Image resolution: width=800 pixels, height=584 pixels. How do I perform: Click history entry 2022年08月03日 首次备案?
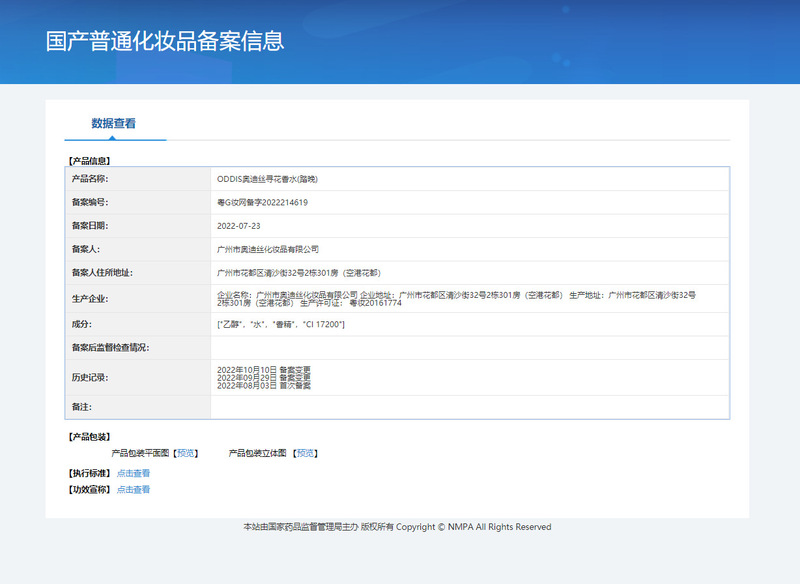click(264, 385)
